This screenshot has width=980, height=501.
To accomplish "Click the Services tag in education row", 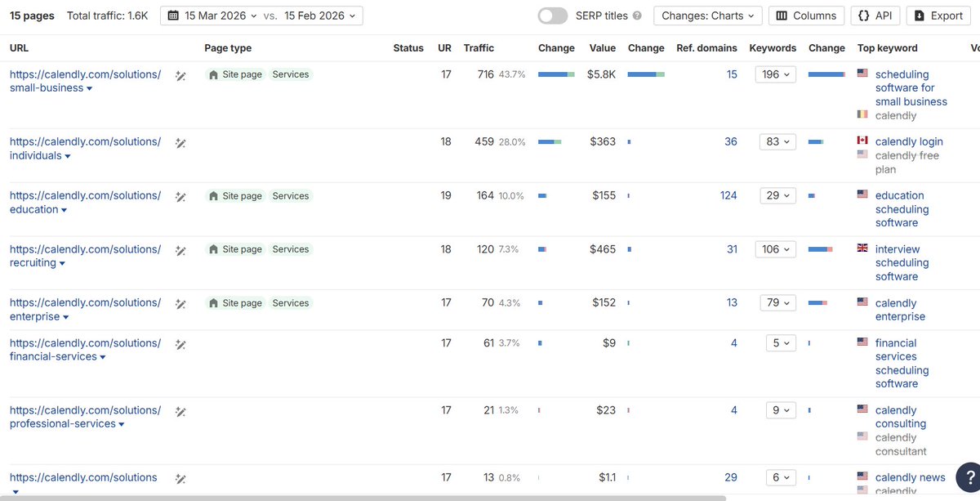I will pos(291,196).
